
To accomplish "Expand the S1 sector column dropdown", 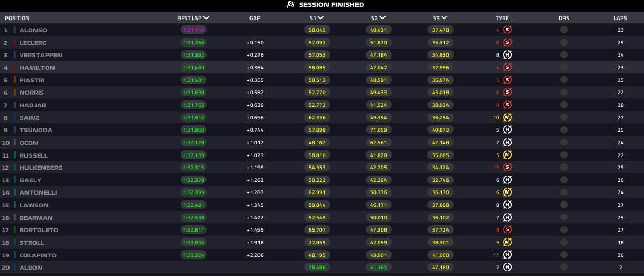I will (x=320, y=18).
